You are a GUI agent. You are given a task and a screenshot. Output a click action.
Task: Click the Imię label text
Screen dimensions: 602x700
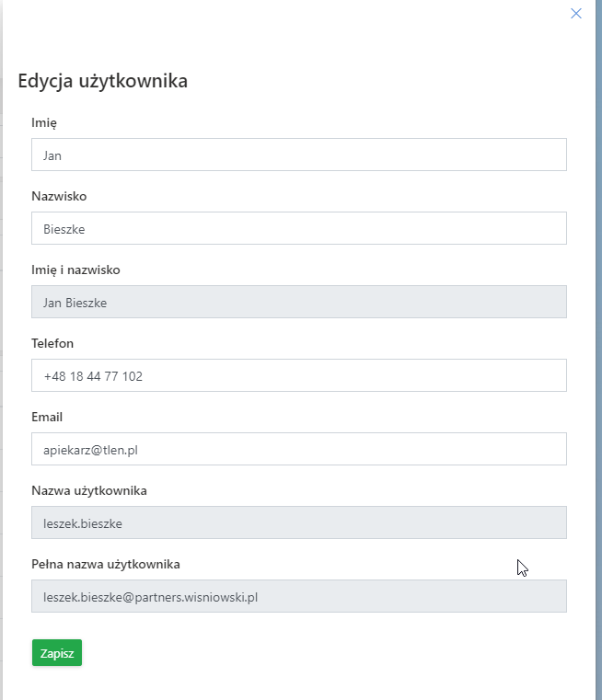[44, 122]
